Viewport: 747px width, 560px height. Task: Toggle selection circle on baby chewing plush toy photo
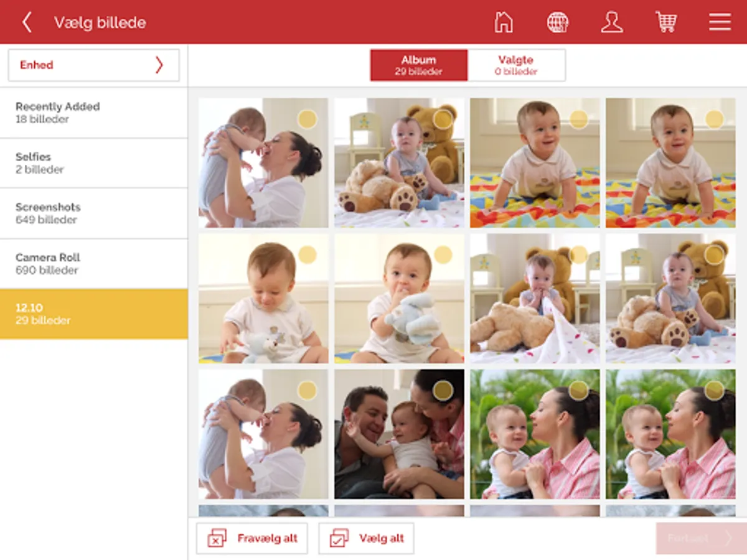[443, 254]
